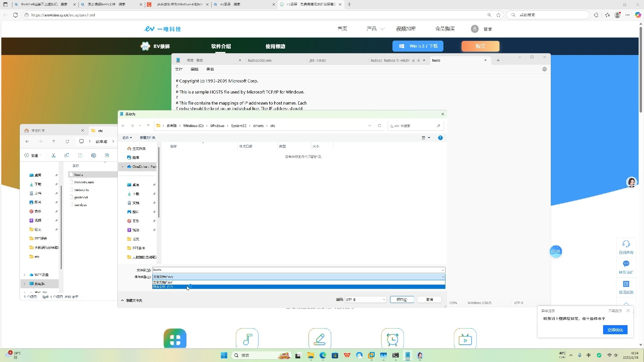Click the refresh icon in File Explorer

67,141
